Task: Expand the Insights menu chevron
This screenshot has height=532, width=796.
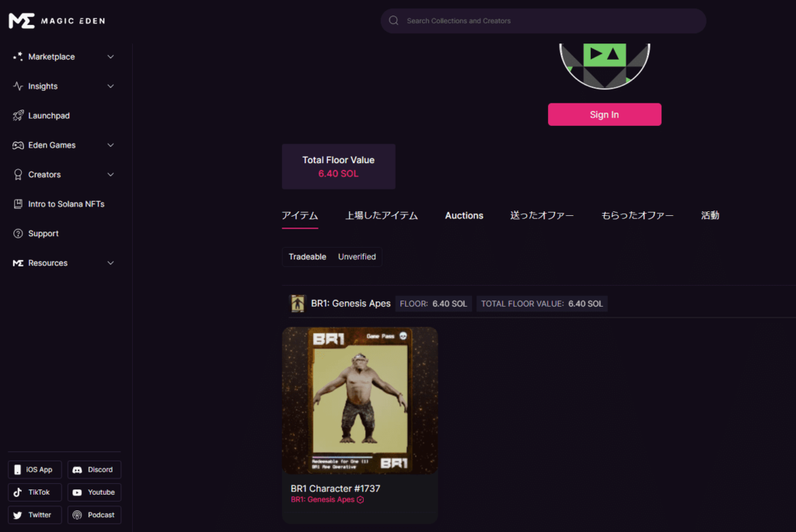Action: coord(110,86)
